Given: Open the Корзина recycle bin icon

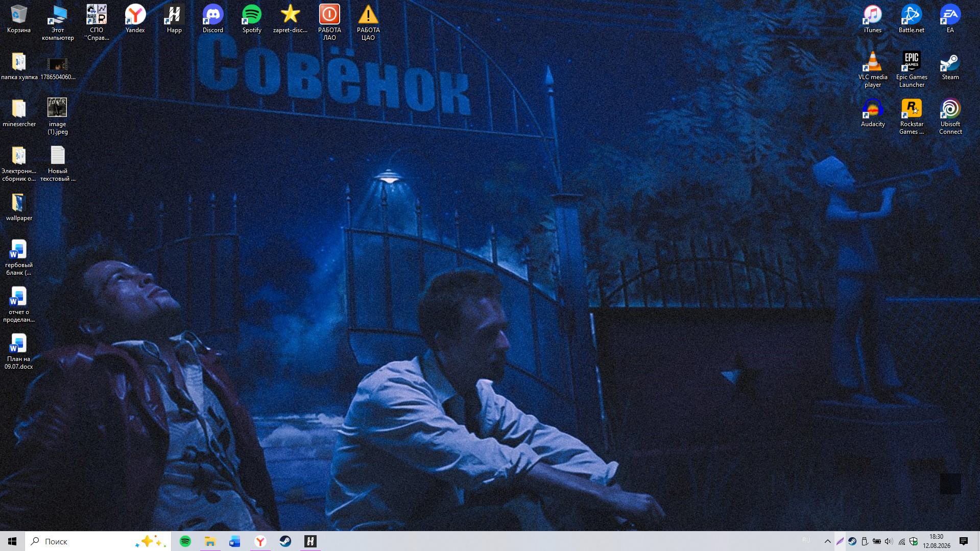Looking at the screenshot, I should [19, 19].
